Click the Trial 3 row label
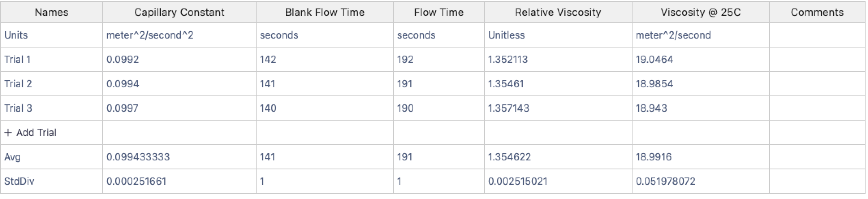This screenshot has height=199, width=868. point(18,108)
